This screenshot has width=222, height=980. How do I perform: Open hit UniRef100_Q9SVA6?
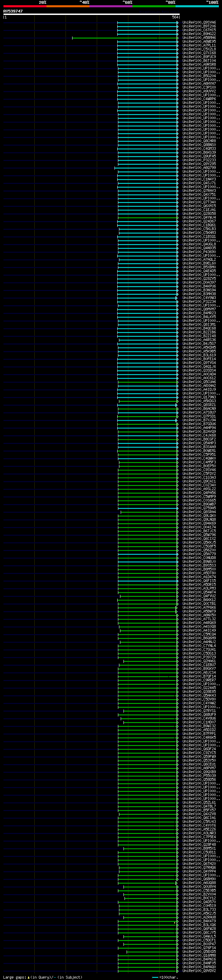tap(199, 23)
